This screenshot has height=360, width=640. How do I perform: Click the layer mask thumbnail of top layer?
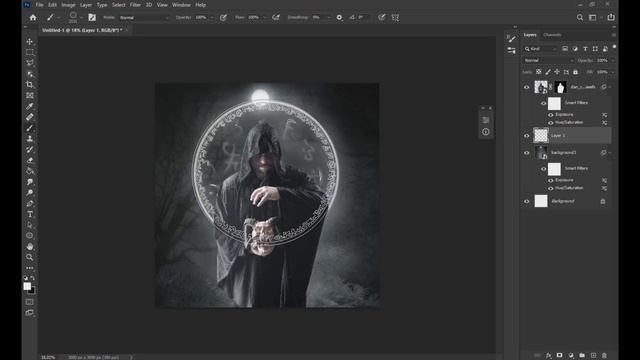(x=560, y=87)
